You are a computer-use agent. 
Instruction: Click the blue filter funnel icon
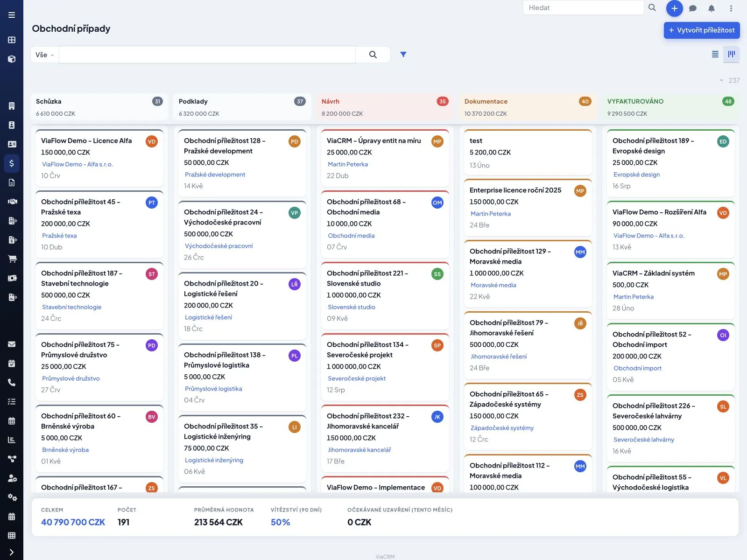pos(403,55)
